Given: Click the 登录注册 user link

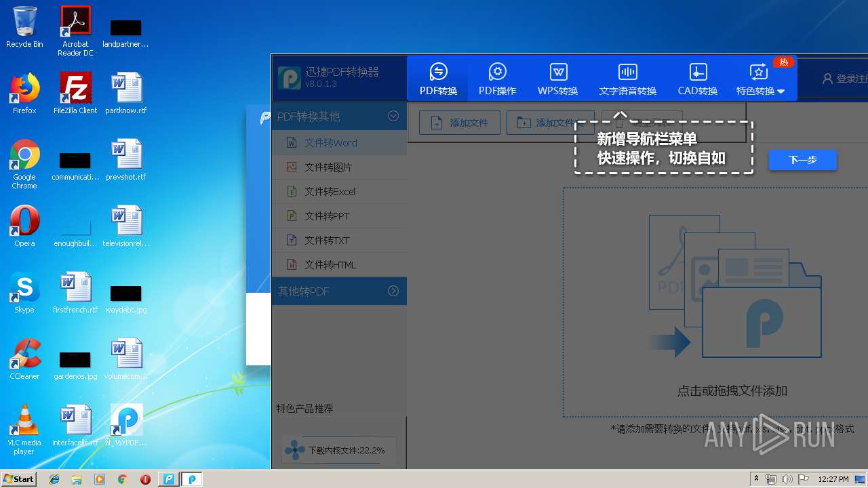Looking at the screenshot, I should tap(844, 79).
